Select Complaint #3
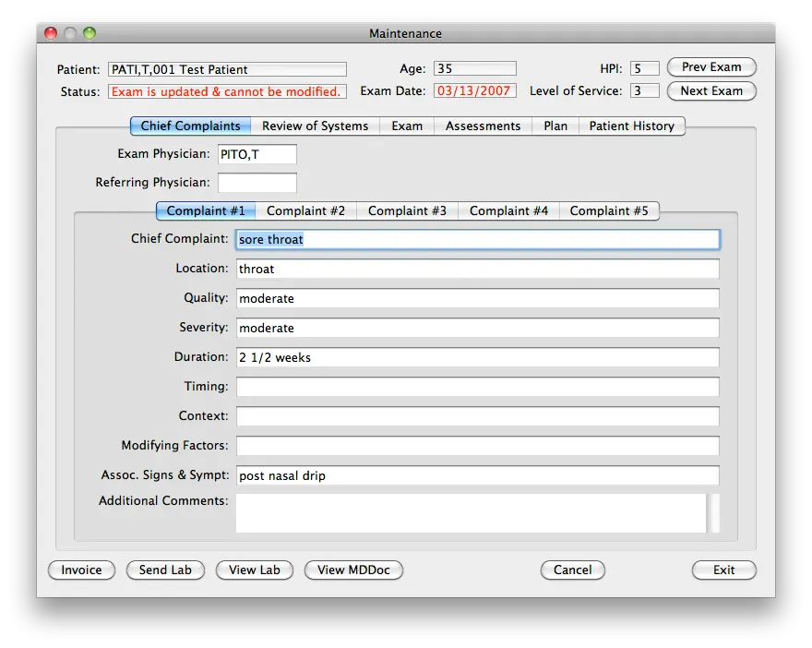The width and height of the screenshot is (812, 648). tap(407, 210)
